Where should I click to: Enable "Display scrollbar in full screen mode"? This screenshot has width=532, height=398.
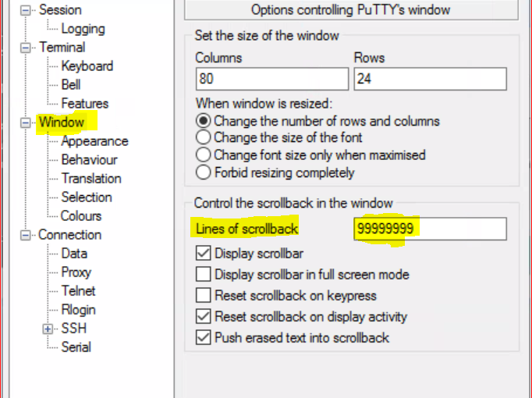pos(203,275)
